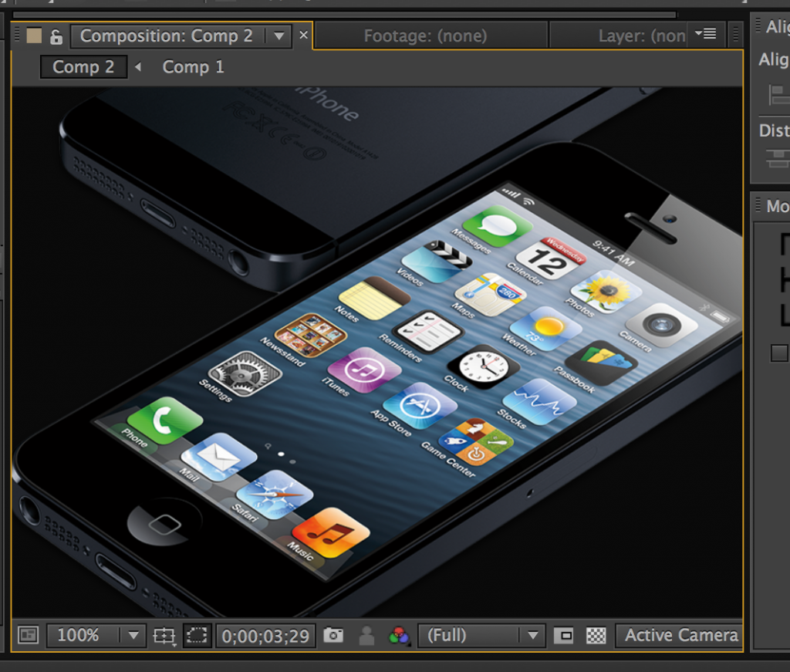
Task: Switch to the Layer: (none) tab
Action: click(x=641, y=36)
